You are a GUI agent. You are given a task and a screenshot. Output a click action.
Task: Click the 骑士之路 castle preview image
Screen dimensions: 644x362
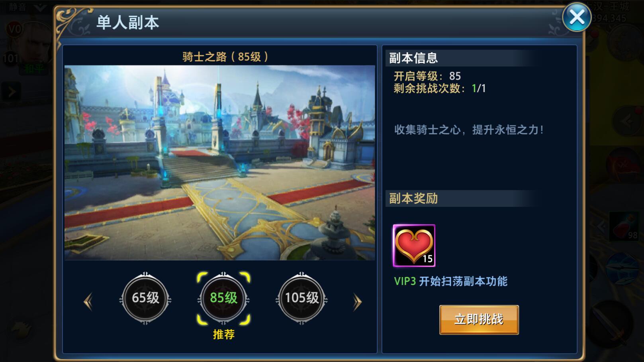coord(219,163)
